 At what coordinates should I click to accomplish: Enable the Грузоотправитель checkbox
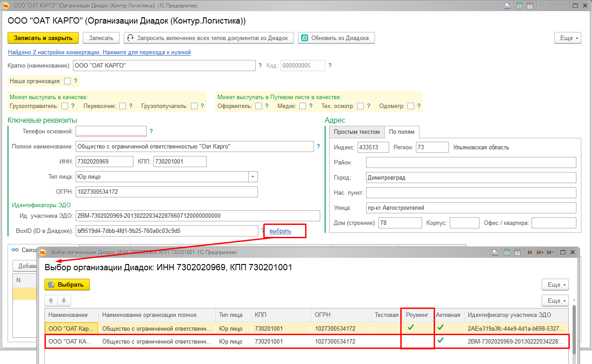64,106
